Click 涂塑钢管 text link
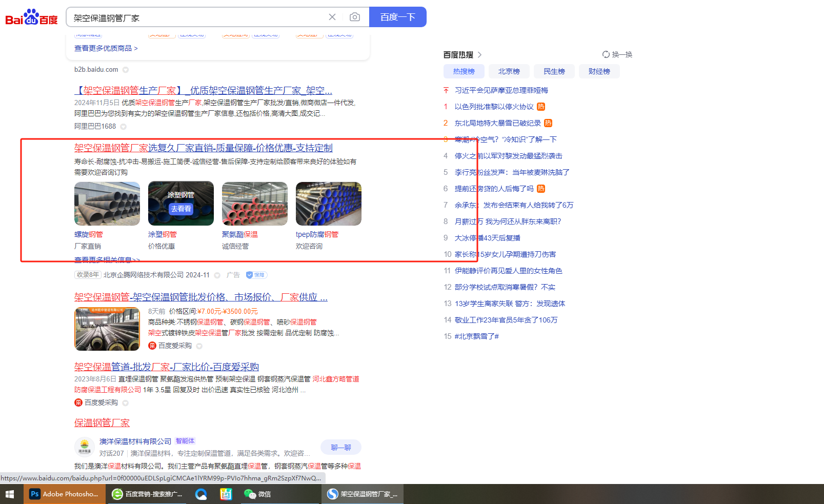The height and width of the screenshot is (504, 824). click(163, 234)
